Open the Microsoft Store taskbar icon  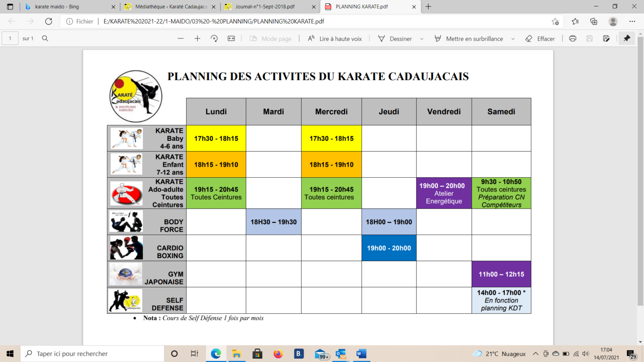coord(257,354)
